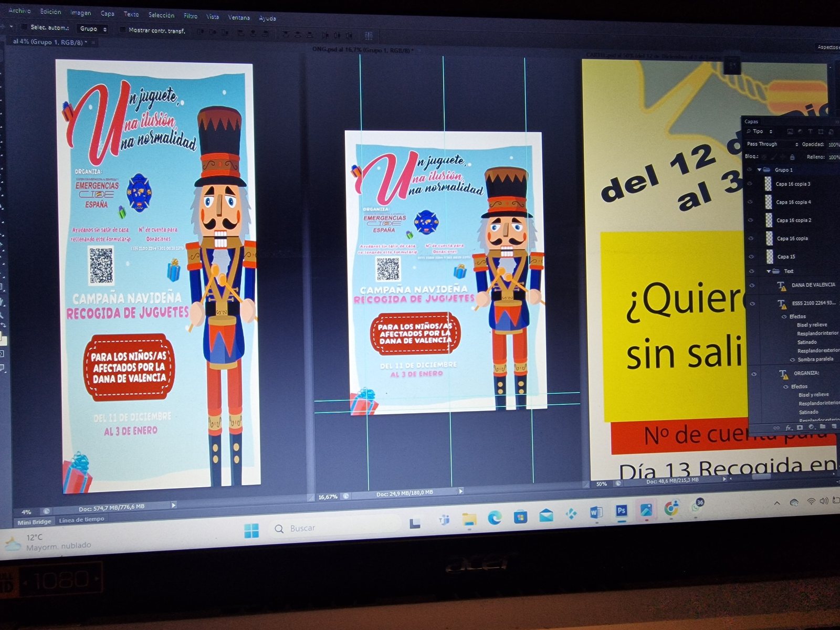Screen dimensions: 840x630
Task: Click the Windows Start button
Action: tap(251, 531)
